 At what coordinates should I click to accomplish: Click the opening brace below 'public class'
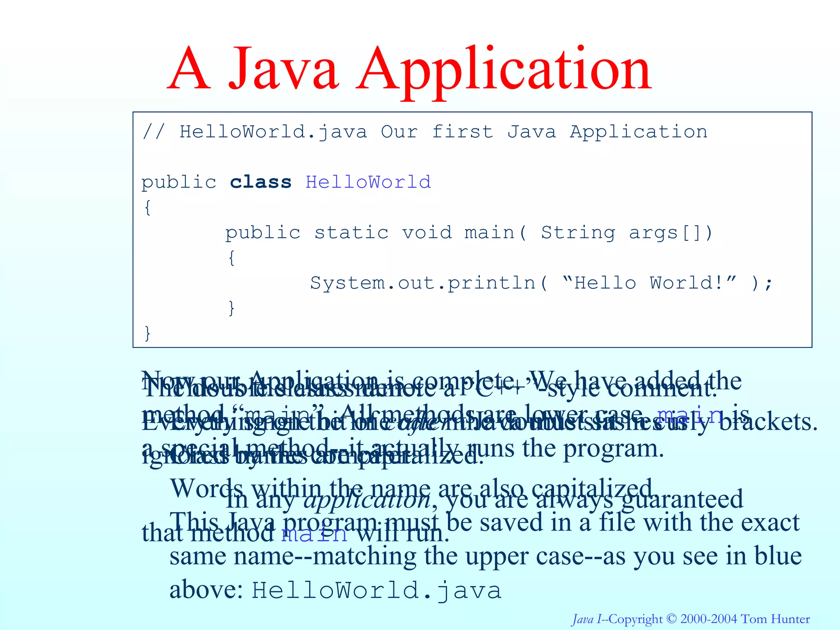[x=148, y=208]
